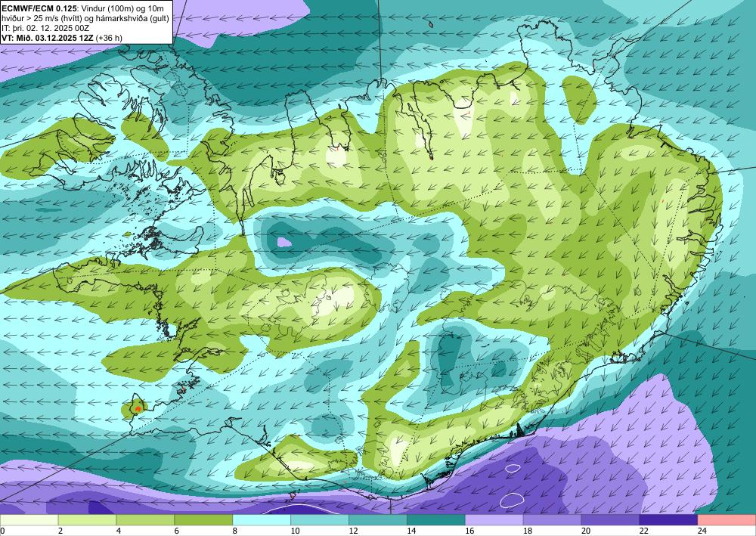756x536 pixels.
Task: Click the legend swatch between 10 and 12
Action: click(320, 520)
